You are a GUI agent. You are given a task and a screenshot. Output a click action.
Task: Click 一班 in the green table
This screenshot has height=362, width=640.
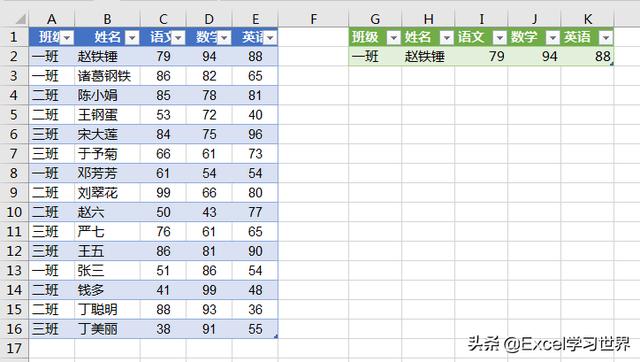click(375, 56)
